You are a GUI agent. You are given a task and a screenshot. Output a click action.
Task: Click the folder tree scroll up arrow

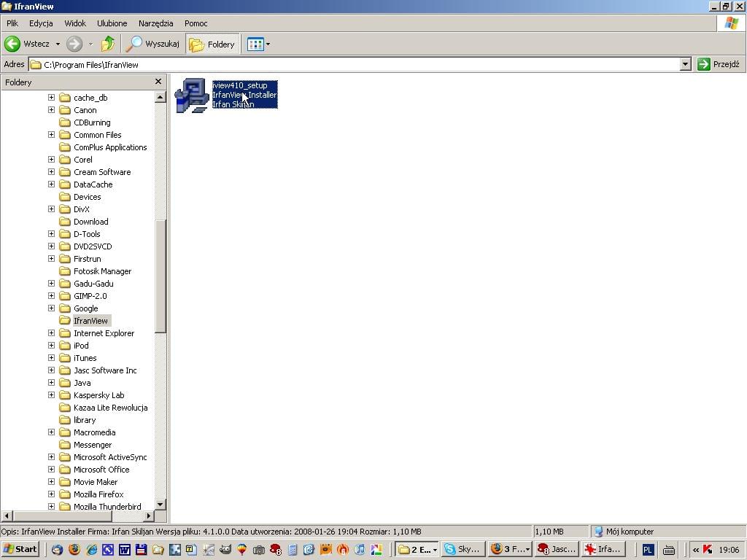(160, 97)
